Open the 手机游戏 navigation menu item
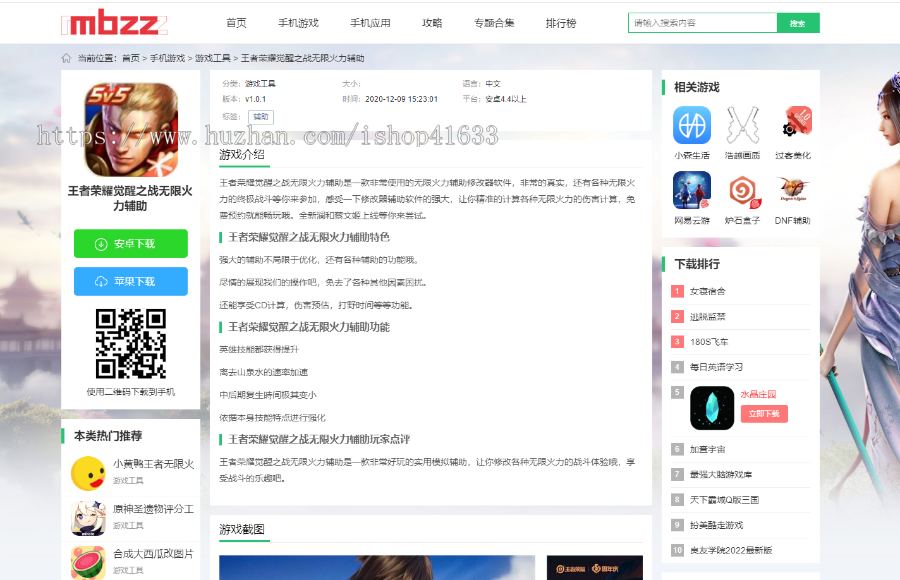This screenshot has width=900, height=580. (298, 23)
